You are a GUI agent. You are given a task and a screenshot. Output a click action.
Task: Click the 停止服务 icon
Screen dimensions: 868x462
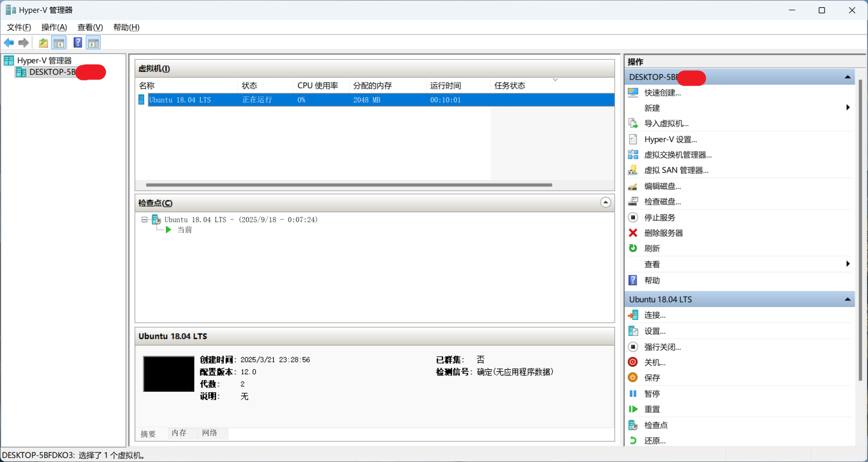(x=633, y=217)
